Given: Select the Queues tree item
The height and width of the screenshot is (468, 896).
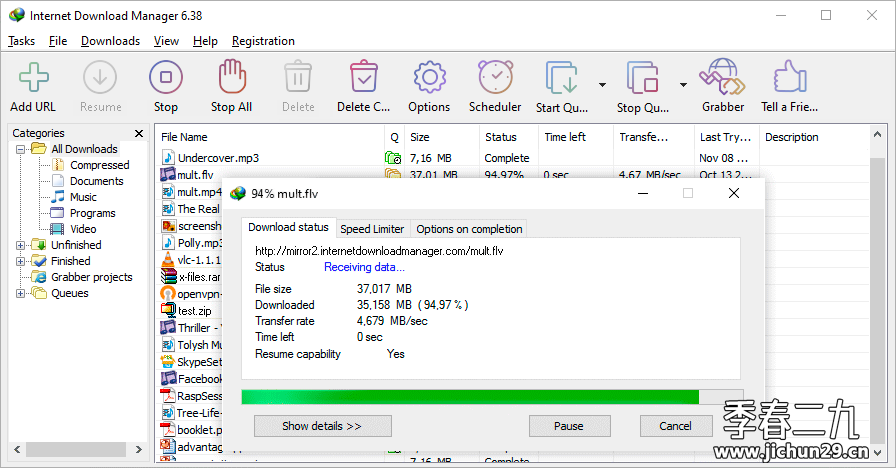Looking at the screenshot, I should [70, 293].
